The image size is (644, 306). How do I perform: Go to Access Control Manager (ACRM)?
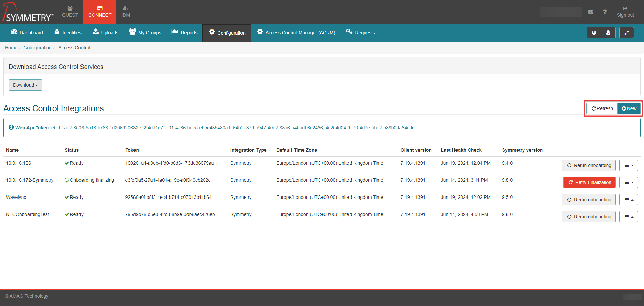pyautogui.click(x=296, y=33)
